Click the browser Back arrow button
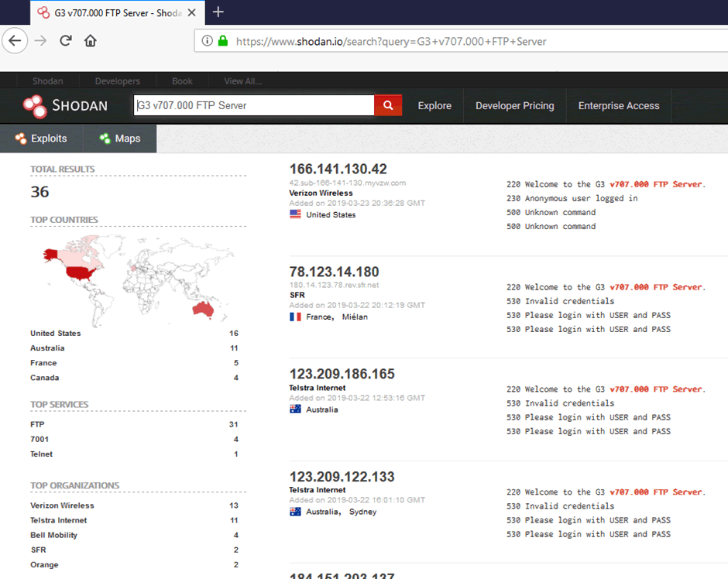Viewport: 728px width, 579px height. [15, 41]
